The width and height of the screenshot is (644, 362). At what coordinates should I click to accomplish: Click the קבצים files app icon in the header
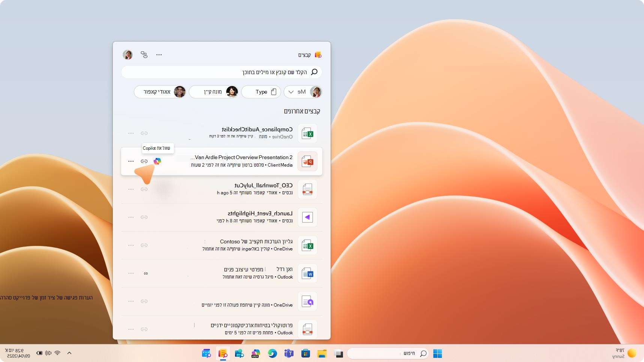click(x=318, y=55)
